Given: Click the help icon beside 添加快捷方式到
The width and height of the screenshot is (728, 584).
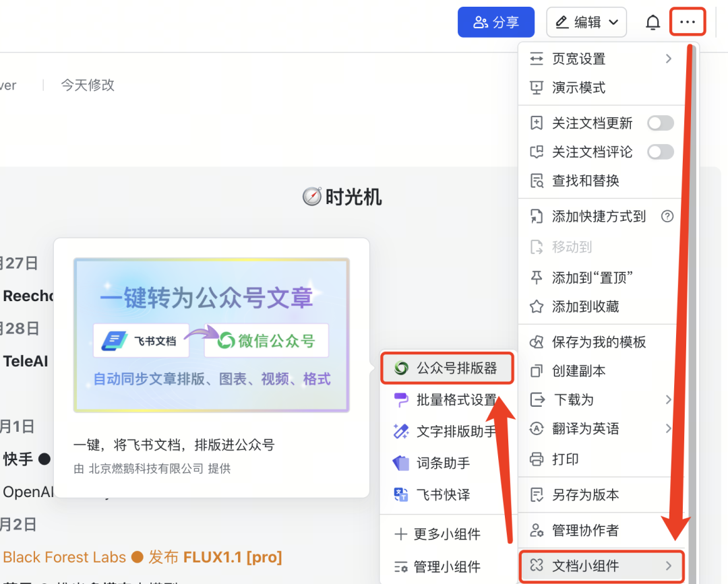Looking at the screenshot, I should click(667, 216).
